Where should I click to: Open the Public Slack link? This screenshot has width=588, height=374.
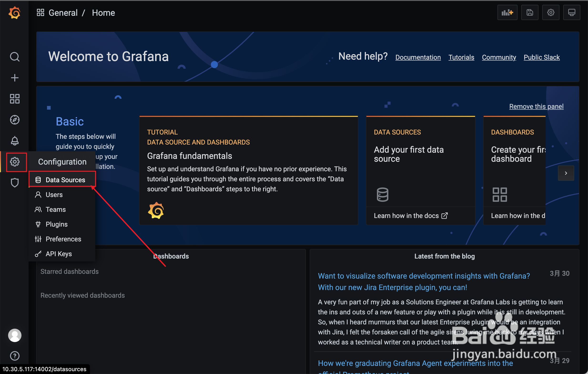(542, 57)
